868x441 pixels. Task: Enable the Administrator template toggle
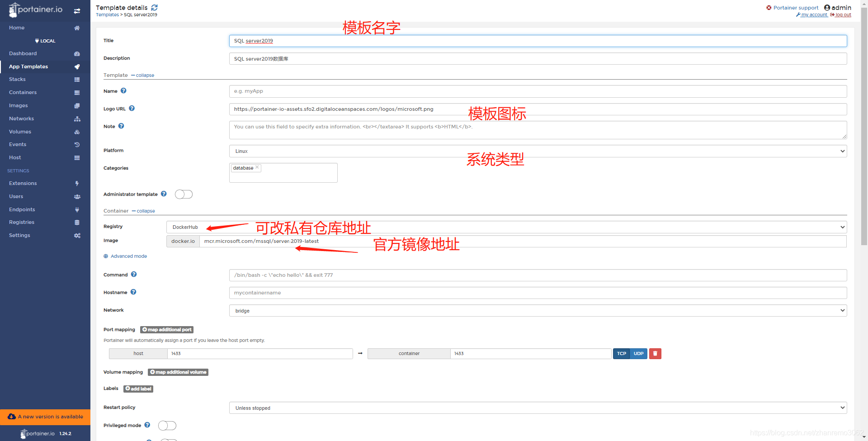pyautogui.click(x=184, y=194)
